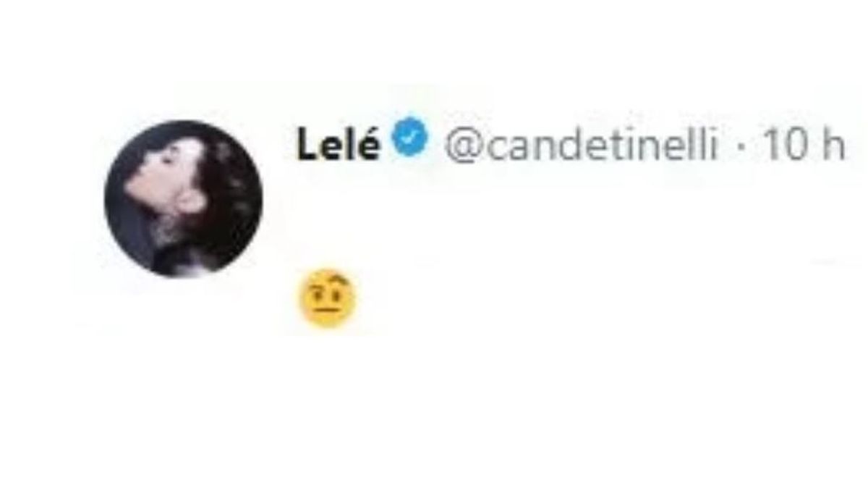Open Lelé's circular profile picture

click(x=183, y=198)
